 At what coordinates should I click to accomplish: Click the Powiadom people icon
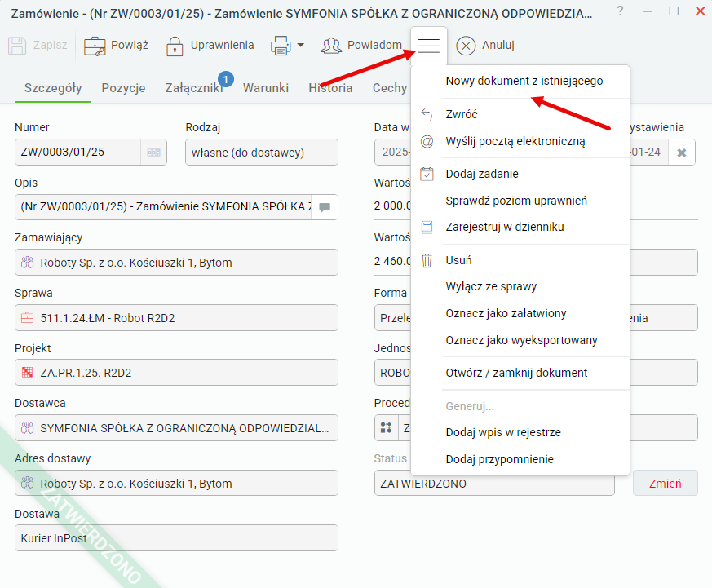[x=331, y=46]
